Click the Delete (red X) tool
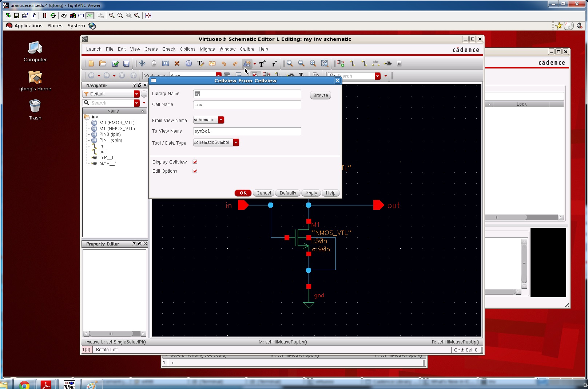The width and height of the screenshot is (588, 389). 177,63
